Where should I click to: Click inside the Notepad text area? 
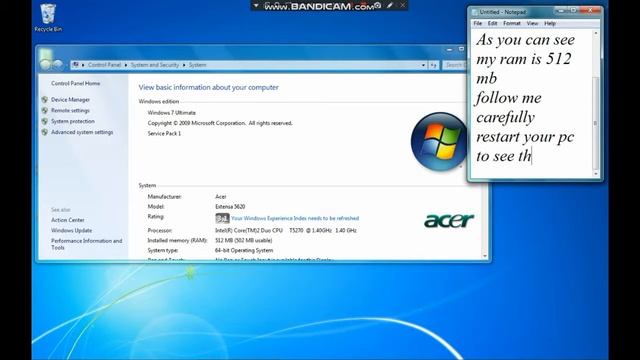coord(531,103)
